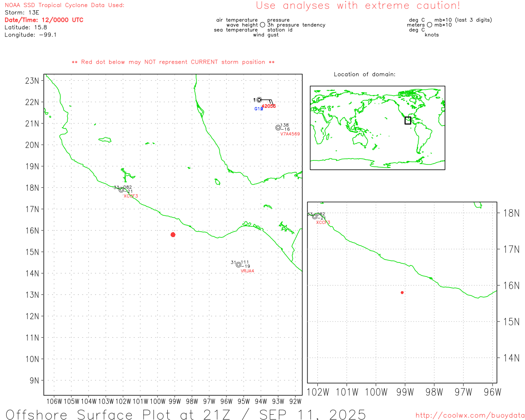Screen dimensions: 525x420
Task: Click legend circle beside wave height label
Action: click(262, 25)
